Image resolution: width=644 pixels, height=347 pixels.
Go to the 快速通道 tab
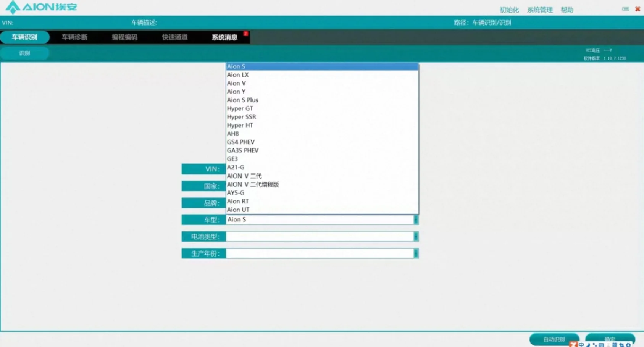coord(175,37)
